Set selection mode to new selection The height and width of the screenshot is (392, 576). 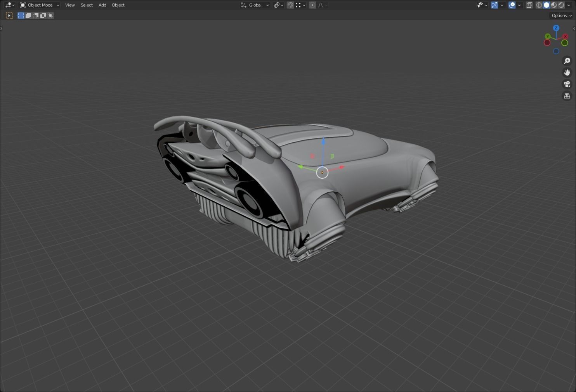(21, 16)
